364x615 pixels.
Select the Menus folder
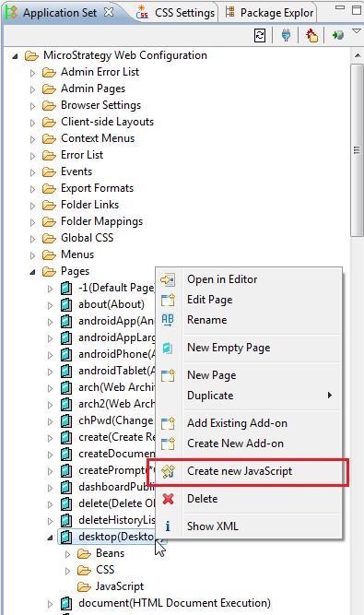click(77, 254)
